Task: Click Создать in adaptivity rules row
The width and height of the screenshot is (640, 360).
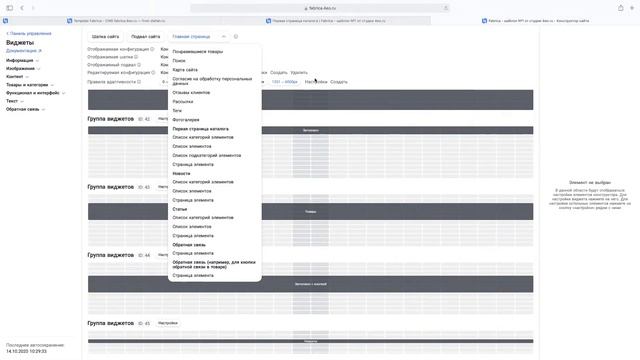Action: [339, 82]
